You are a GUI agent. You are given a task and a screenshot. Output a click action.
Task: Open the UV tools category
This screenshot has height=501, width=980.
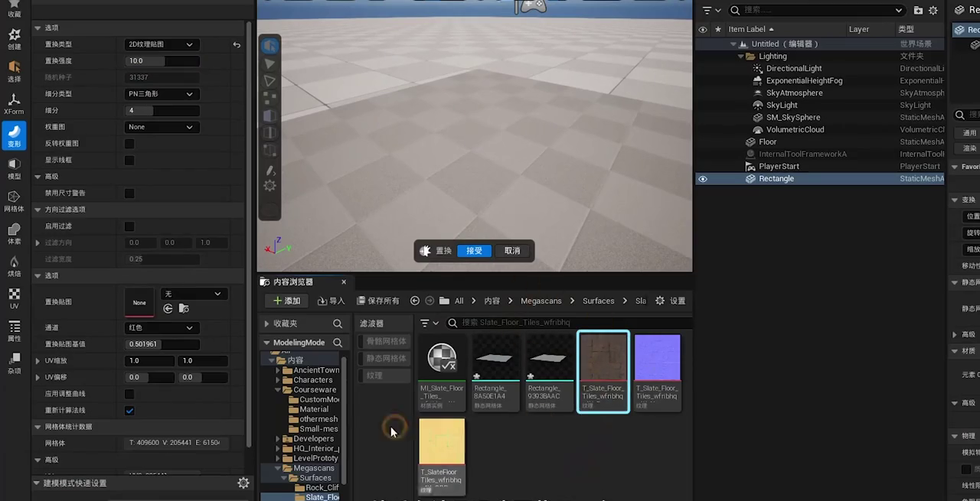(x=14, y=298)
